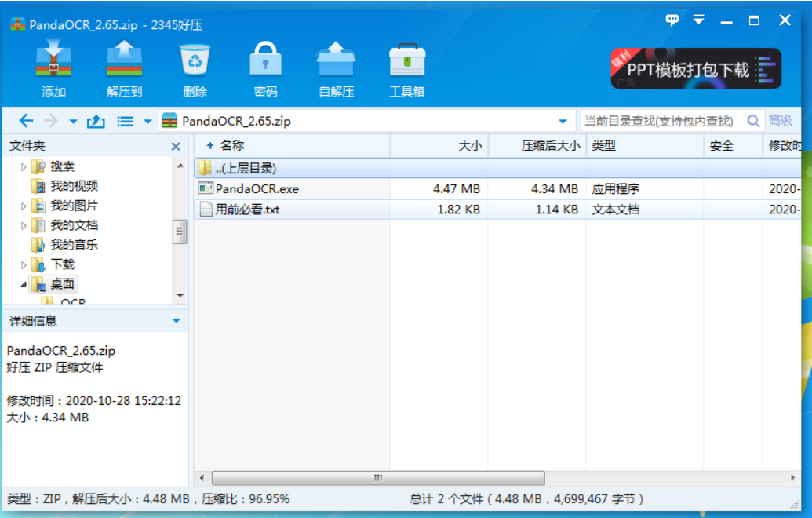Screen dimensions: 812x518
Task: Click the folder tree scroll up arrow
Action: point(180,166)
